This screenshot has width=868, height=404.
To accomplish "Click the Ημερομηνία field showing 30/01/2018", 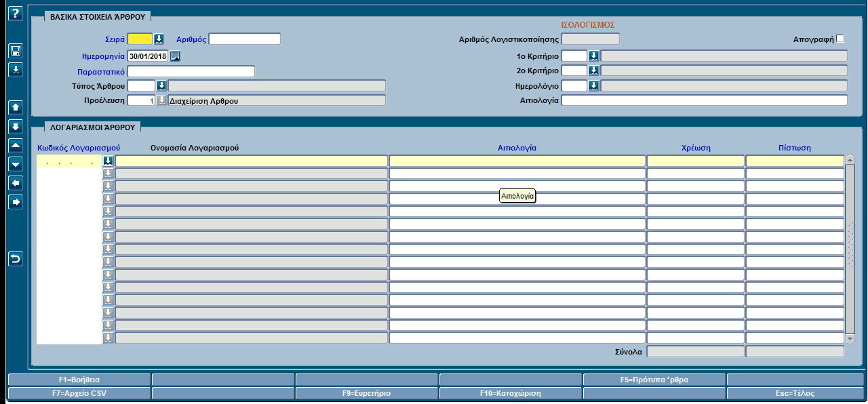I will click(148, 56).
